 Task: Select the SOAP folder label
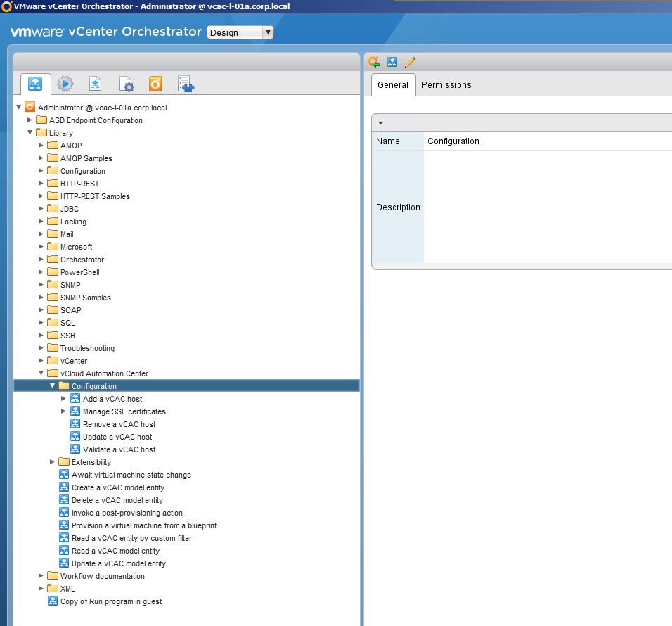pyautogui.click(x=71, y=310)
